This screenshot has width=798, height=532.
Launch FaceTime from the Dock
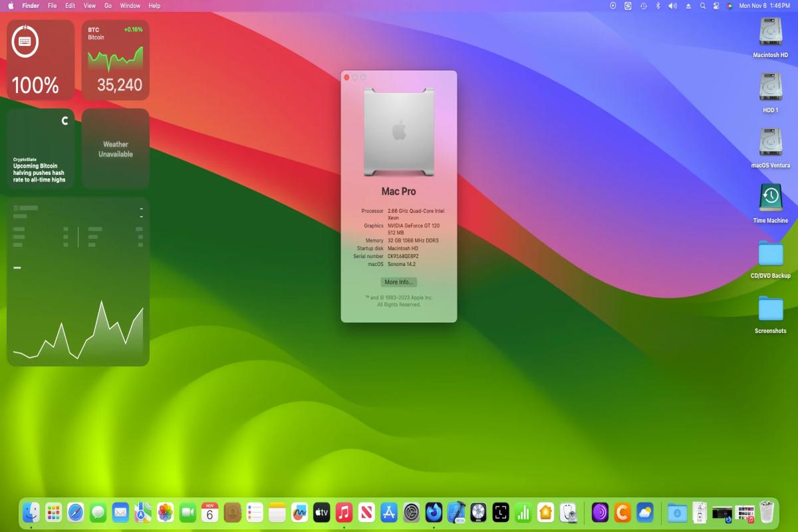(x=188, y=513)
